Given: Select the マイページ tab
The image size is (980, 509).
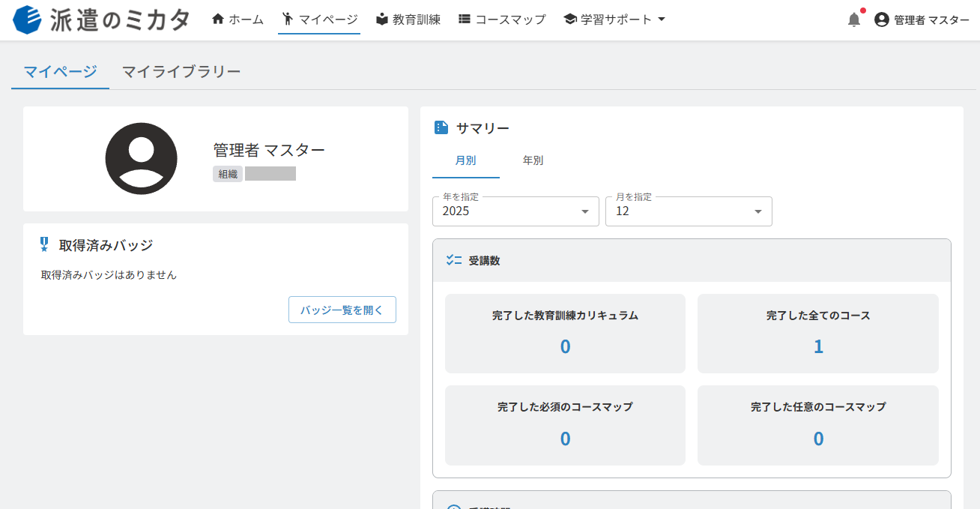Looking at the screenshot, I should pyautogui.click(x=60, y=72).
